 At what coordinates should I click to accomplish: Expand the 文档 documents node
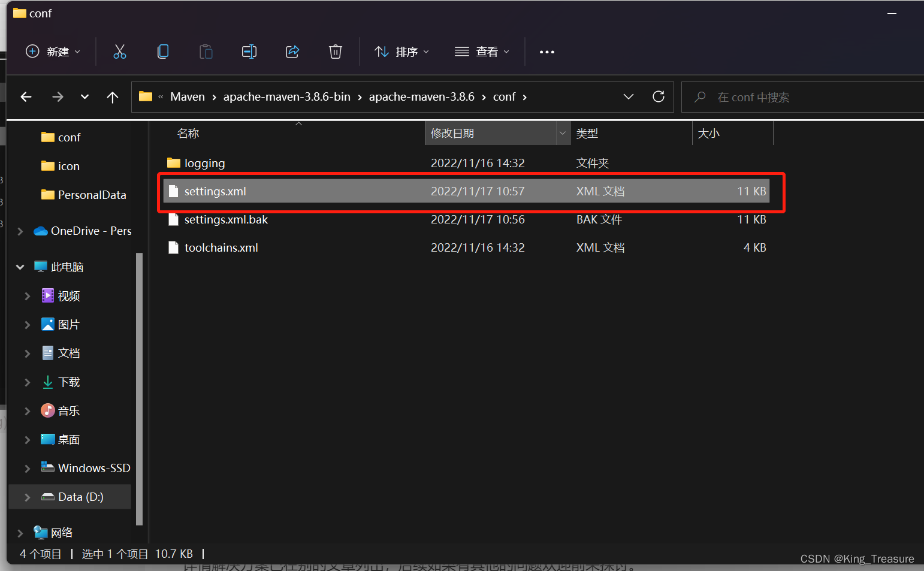click(x=27, y=354)
